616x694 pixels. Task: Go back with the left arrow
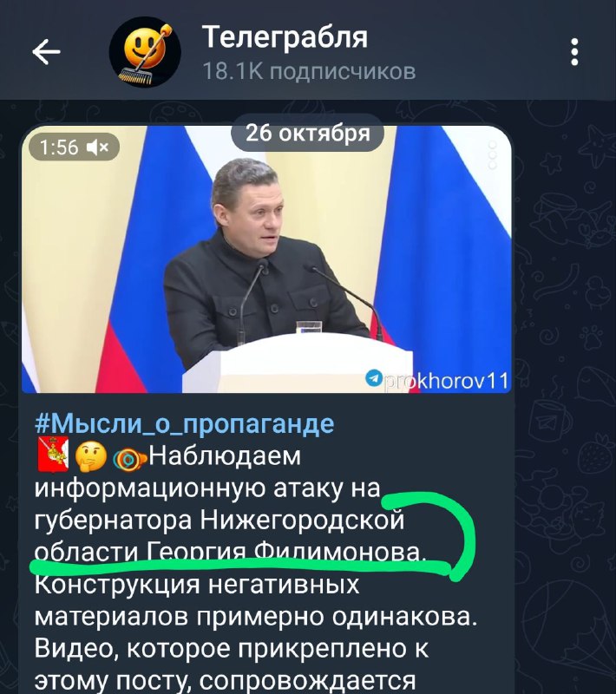point(46,52)
